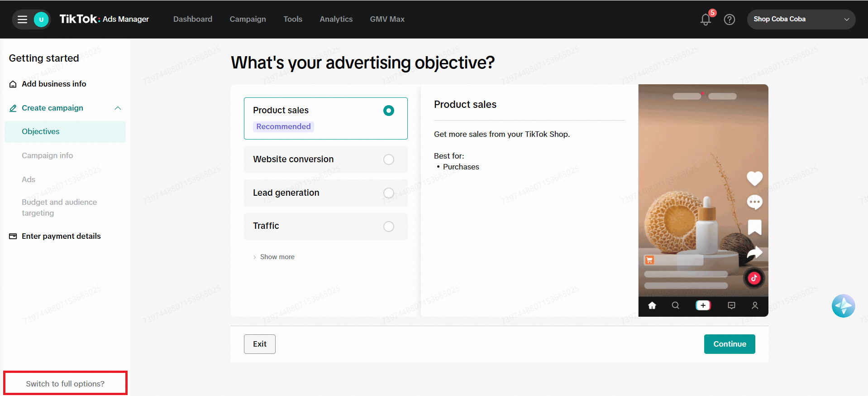Go to the Analytics menu
Screen dimensions: 868x396
click(336, 19)
